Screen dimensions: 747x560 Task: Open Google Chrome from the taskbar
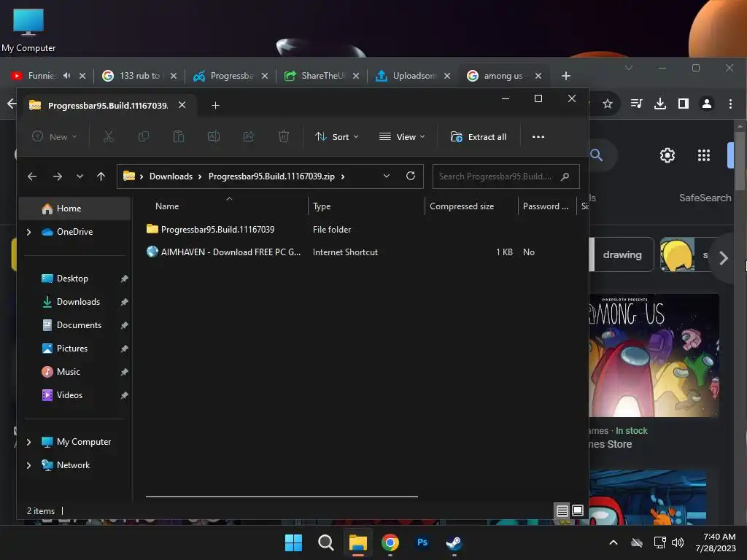(x=390, y=542)
